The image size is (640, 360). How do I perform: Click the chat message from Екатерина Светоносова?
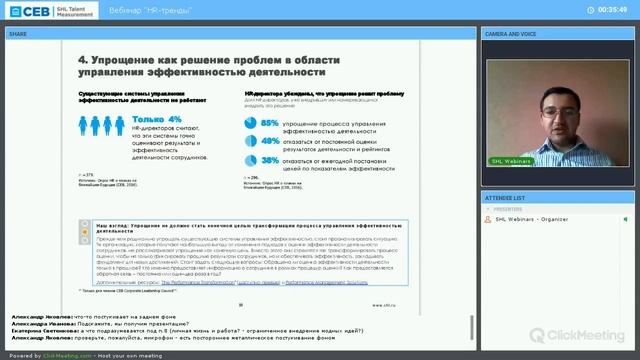[187, 331]
